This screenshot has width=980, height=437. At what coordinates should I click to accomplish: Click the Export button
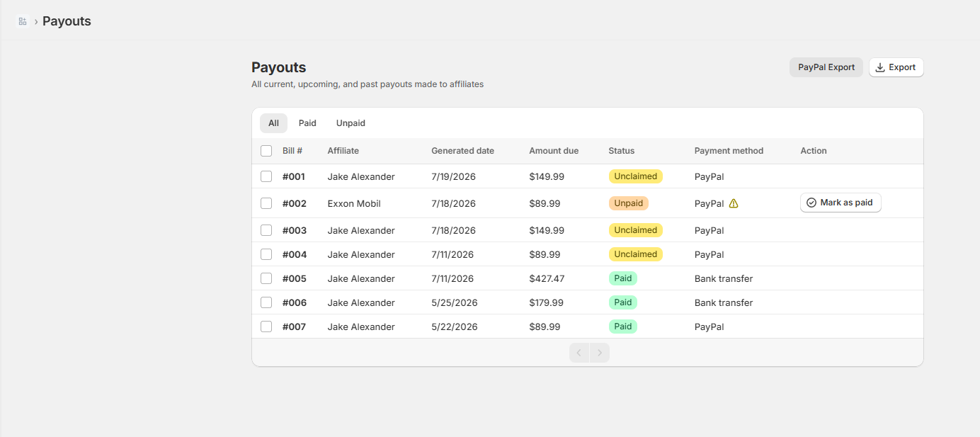[896, 67]
